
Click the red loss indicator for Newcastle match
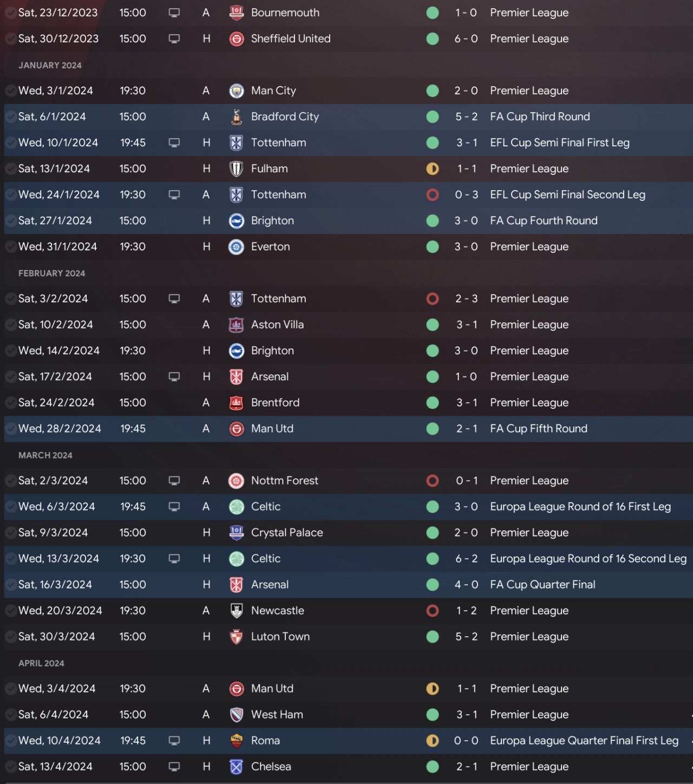click(x=433, y=610)
